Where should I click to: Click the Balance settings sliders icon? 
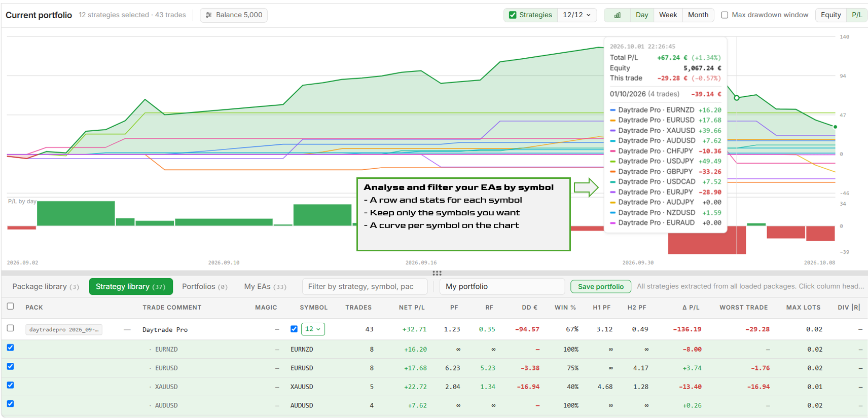pyautogui.click(x=209, y=15)
